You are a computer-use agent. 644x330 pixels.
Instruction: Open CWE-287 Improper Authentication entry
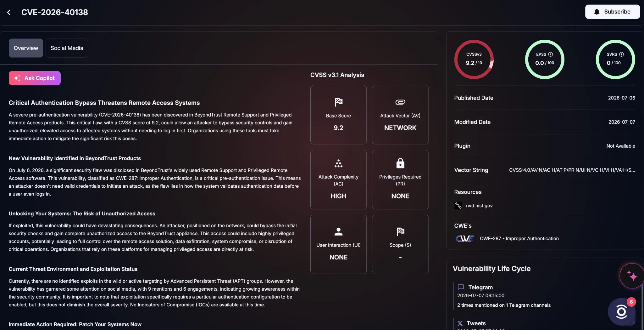(x=519, y=238)
